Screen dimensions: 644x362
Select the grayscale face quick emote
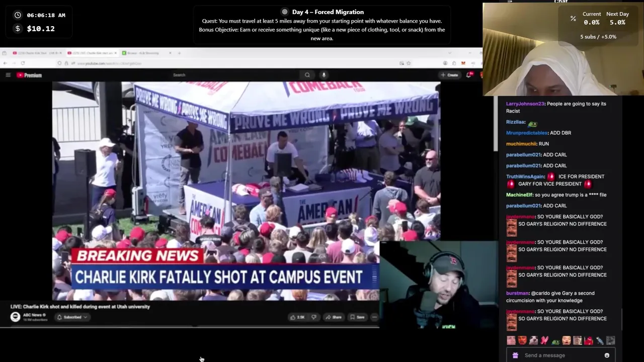tap(611, 341)
